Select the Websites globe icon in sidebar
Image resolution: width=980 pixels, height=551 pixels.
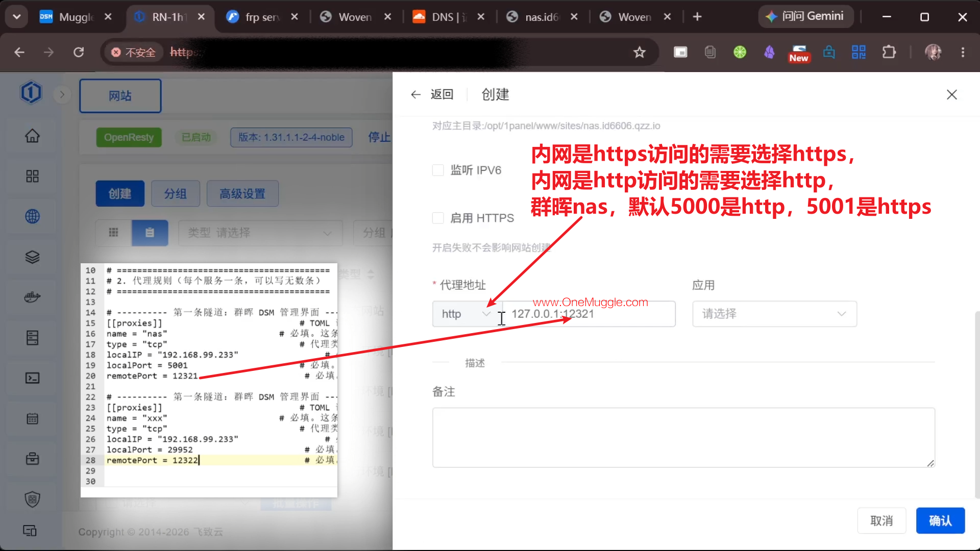click(32, 216)
